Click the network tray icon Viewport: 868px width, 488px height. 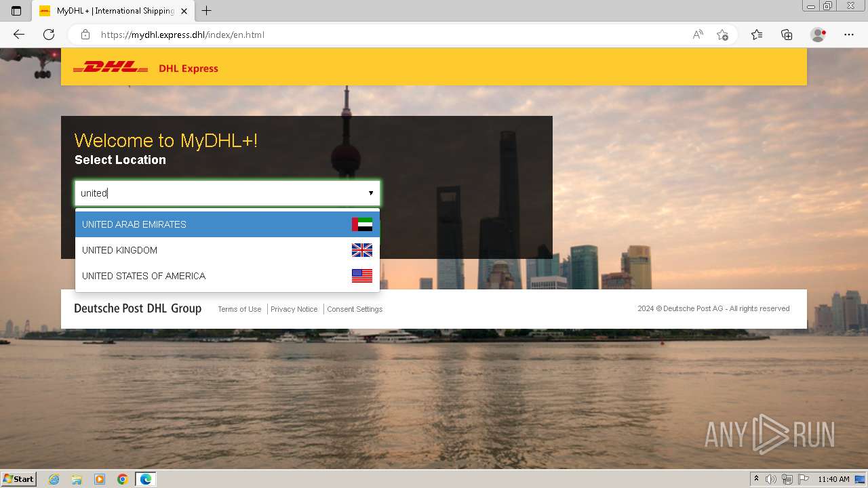click(787, 479)
